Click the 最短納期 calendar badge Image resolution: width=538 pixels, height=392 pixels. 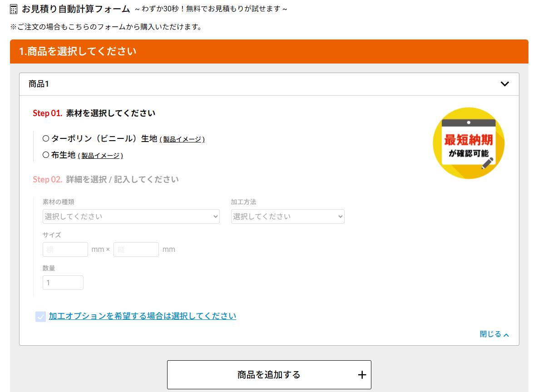pos(469,143)
